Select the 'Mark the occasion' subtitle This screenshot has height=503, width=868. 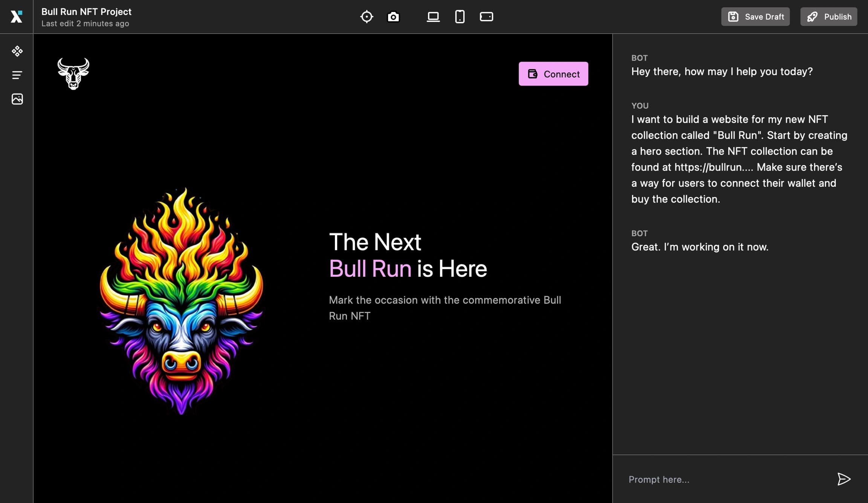click(445, 308)
